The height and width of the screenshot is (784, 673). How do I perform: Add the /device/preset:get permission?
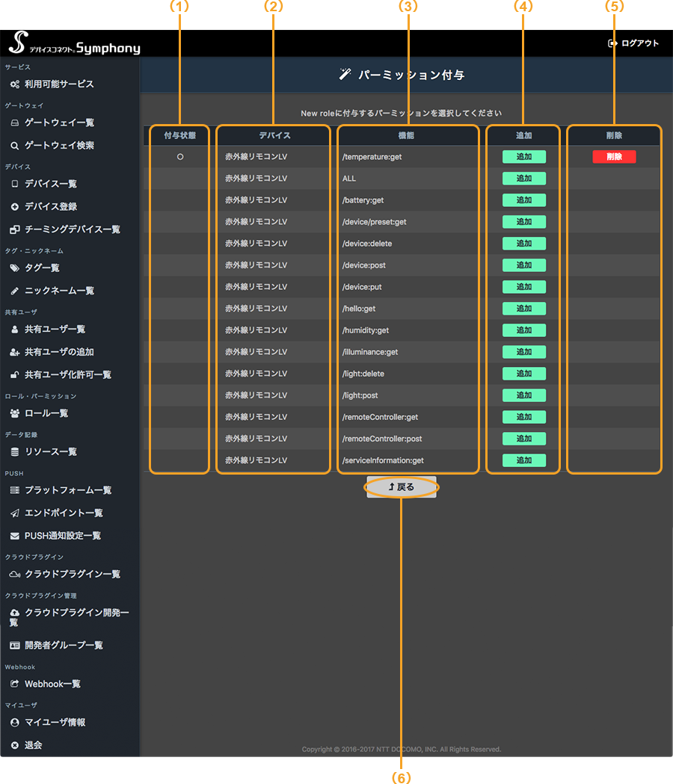[524, 222]
